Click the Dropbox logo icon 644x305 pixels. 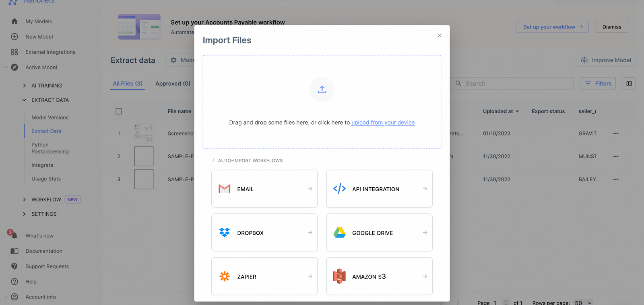click(x=225, y=233)
